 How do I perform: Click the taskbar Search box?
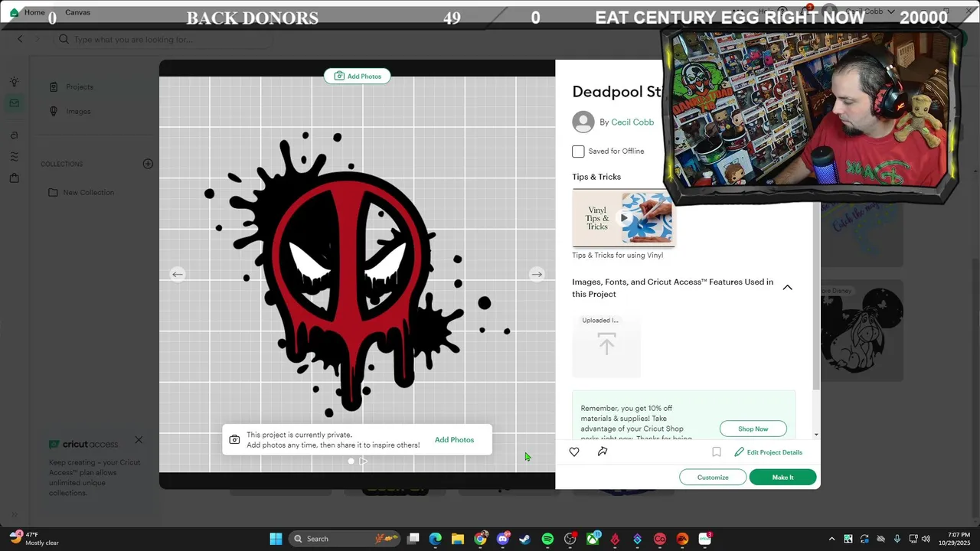pos(345,539)
